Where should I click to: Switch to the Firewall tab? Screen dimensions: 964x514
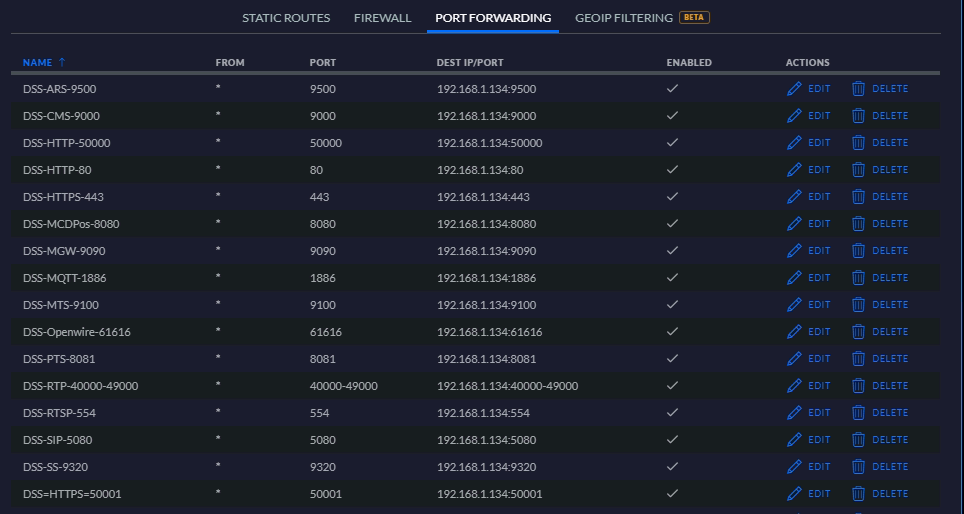(383, 18)
